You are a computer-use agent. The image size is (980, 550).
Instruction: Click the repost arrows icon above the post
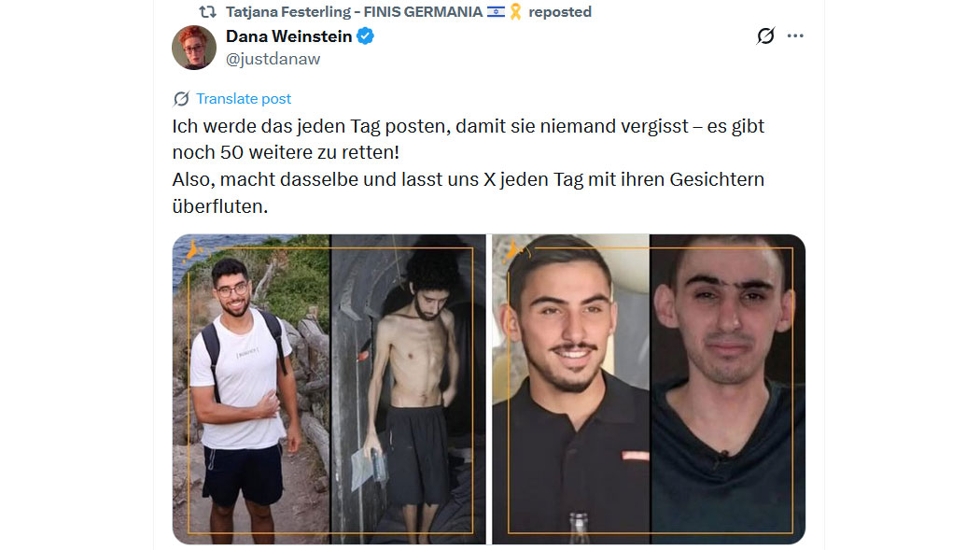207,12
